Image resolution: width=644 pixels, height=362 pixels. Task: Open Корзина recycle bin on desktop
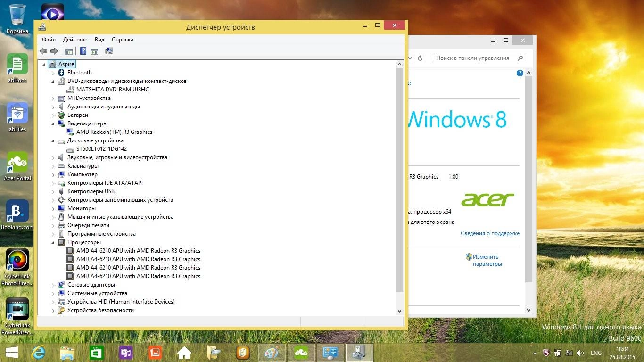(x=17, y=19)
